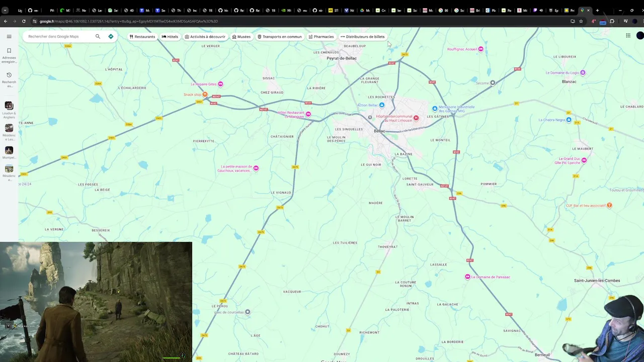Image resolution: width=644 pixels, height=362 pixels.
Task: Close the active Google Maps tab
Action: pos(588,10)
